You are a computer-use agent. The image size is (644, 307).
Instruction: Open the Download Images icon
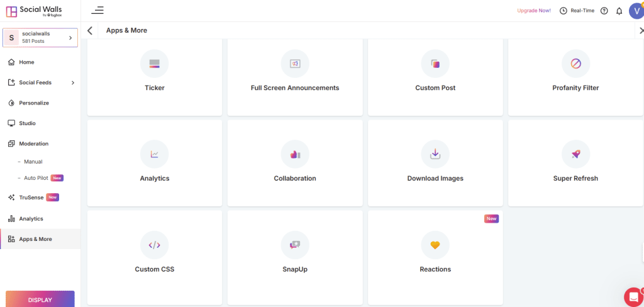pyautogui.click(x=435, y=154)
